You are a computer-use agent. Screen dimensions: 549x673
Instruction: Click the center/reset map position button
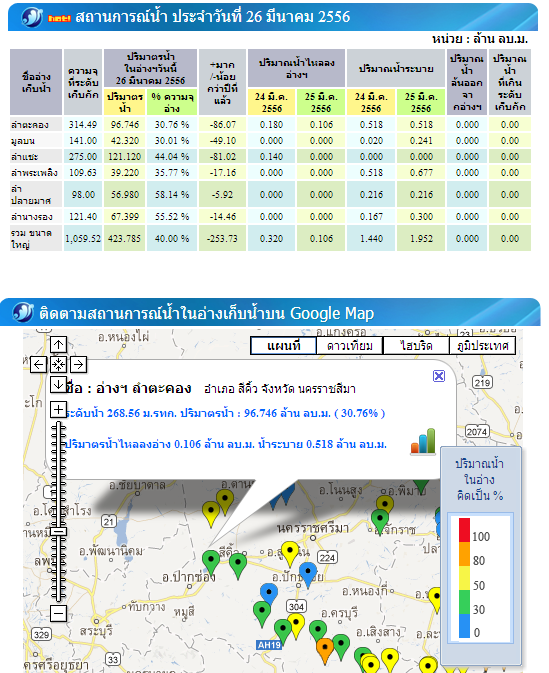click(x=58, y=364)
